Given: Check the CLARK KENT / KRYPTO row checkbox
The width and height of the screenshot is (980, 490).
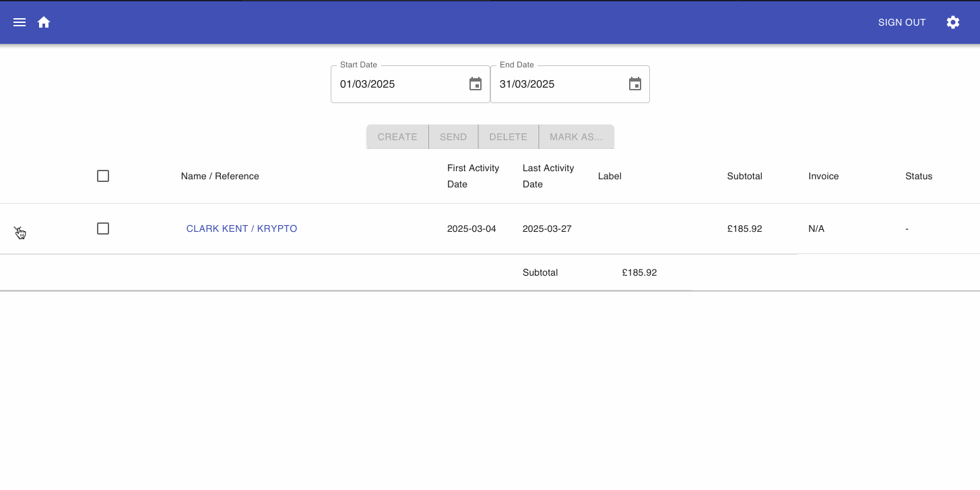Looking at the screenshot, I should tap(102, 228).
